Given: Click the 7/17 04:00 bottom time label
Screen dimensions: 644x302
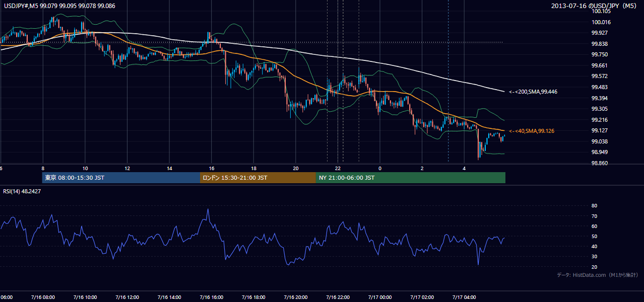Looking at the screenshot, I should click(x=465, y=297).
